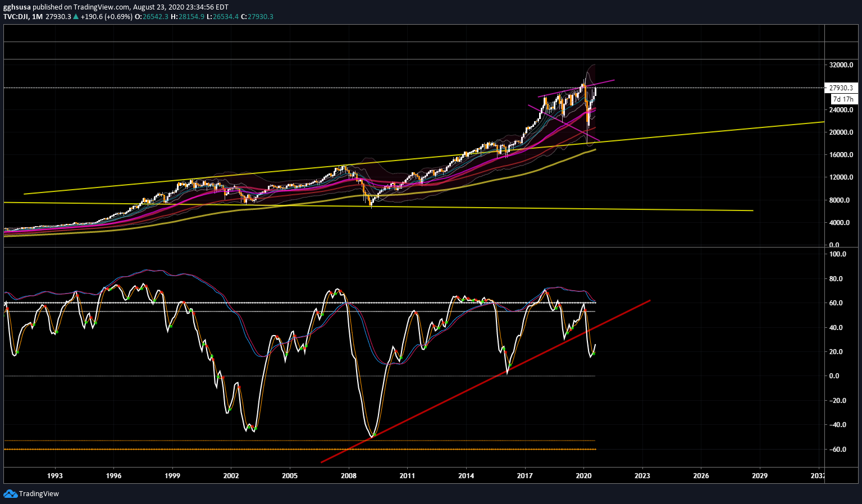The height and width of the screenshot is (504, 862).
Task: Click the -60.0 indicator axis label
Action: tap(838, 450)
